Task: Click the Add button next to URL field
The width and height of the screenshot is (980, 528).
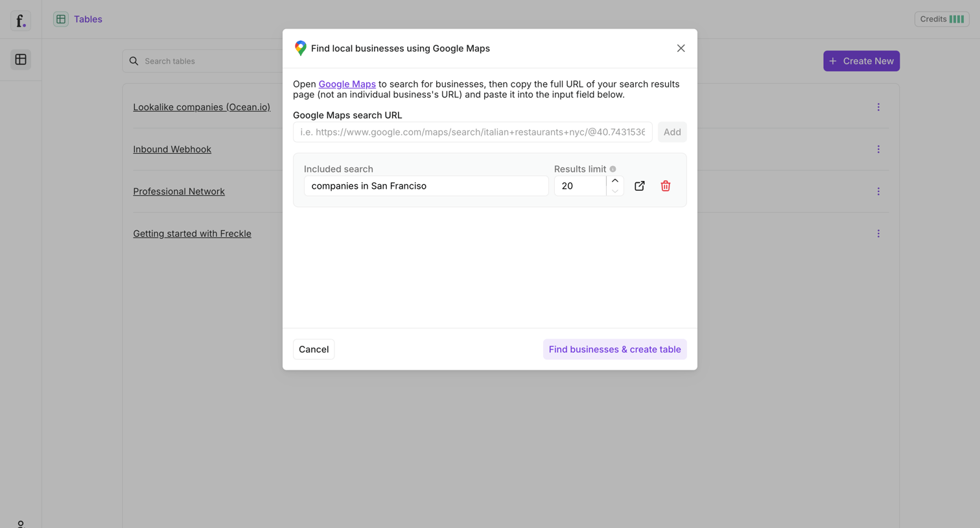Action: tap(672, 132)
